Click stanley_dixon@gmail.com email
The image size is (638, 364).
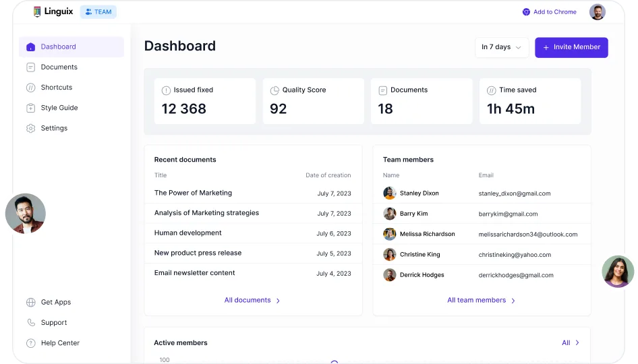tap(515, 193)
